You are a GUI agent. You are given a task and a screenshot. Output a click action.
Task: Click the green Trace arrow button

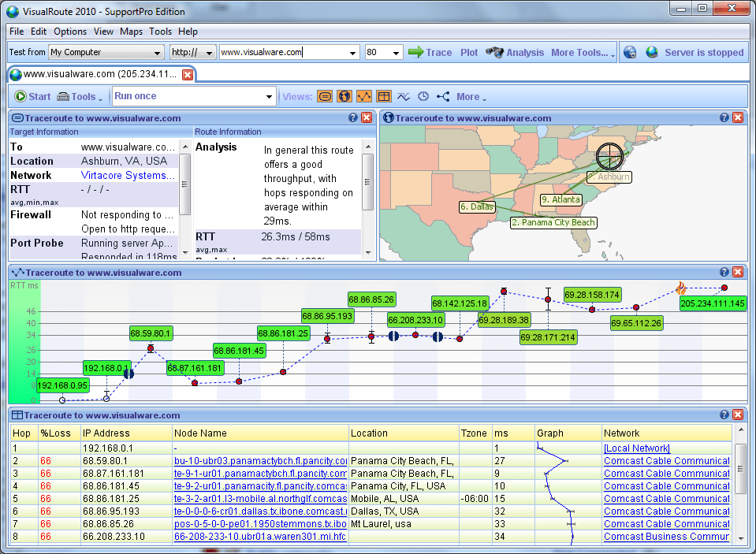[430, 52]
